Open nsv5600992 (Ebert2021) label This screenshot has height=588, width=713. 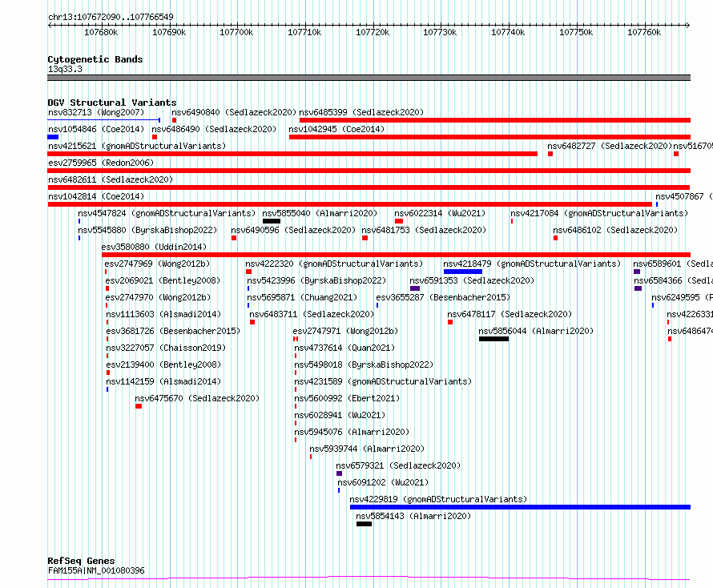tap(347, 398)
